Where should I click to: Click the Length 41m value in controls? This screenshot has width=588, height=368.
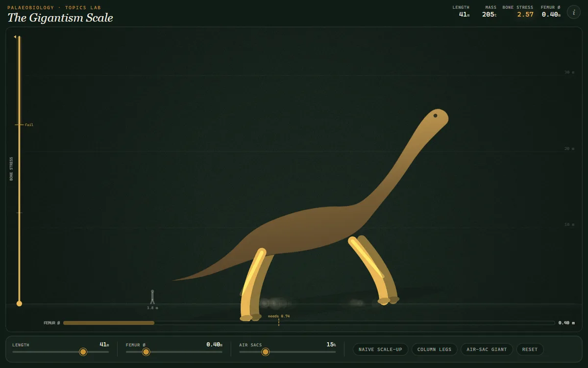[104, 344]
